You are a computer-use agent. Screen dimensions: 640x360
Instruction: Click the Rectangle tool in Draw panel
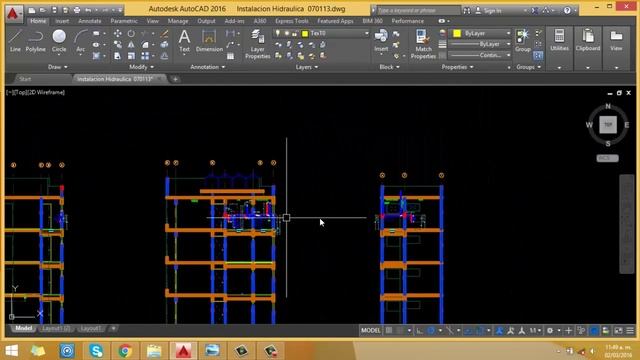pos(96,33)
